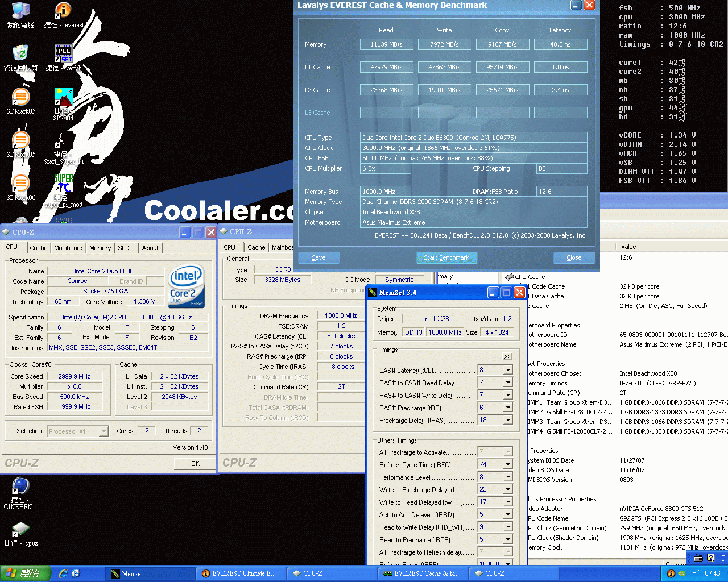Open the 捷徑 - cpuz desktop shortcut
728x582 pixels.
pyautogui.click(x=20, y=534)
